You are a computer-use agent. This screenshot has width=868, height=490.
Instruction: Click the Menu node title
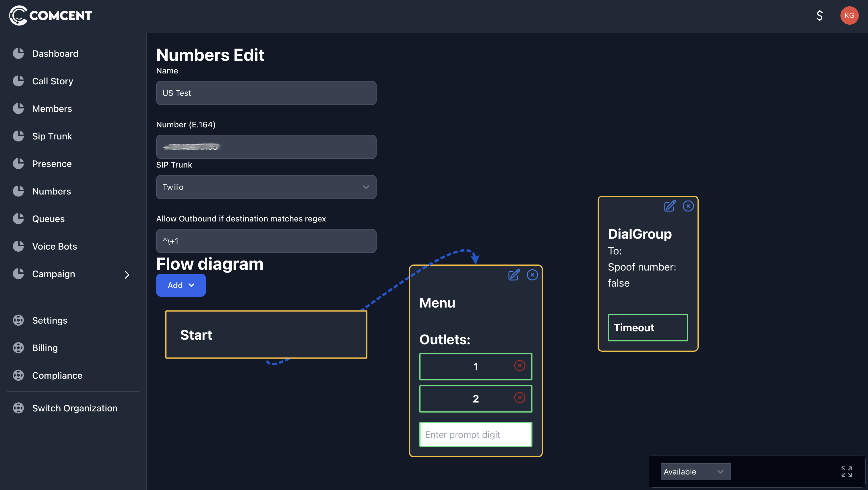(437, 303)
